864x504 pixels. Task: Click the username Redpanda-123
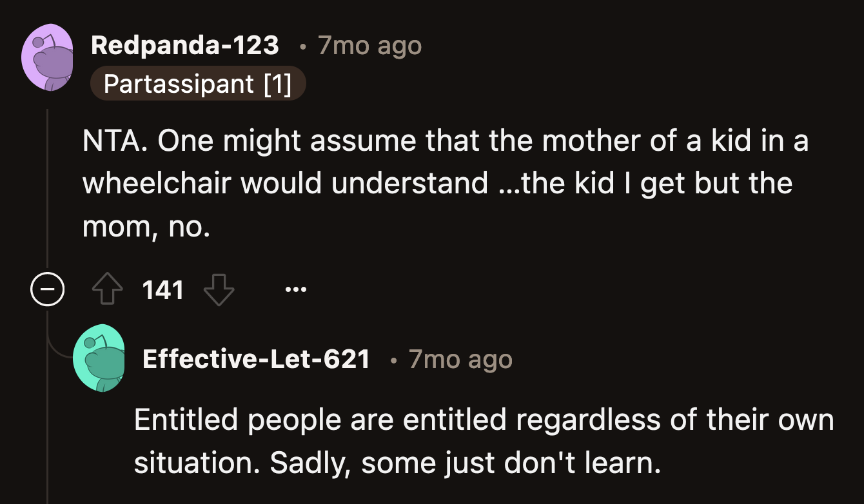184,45
